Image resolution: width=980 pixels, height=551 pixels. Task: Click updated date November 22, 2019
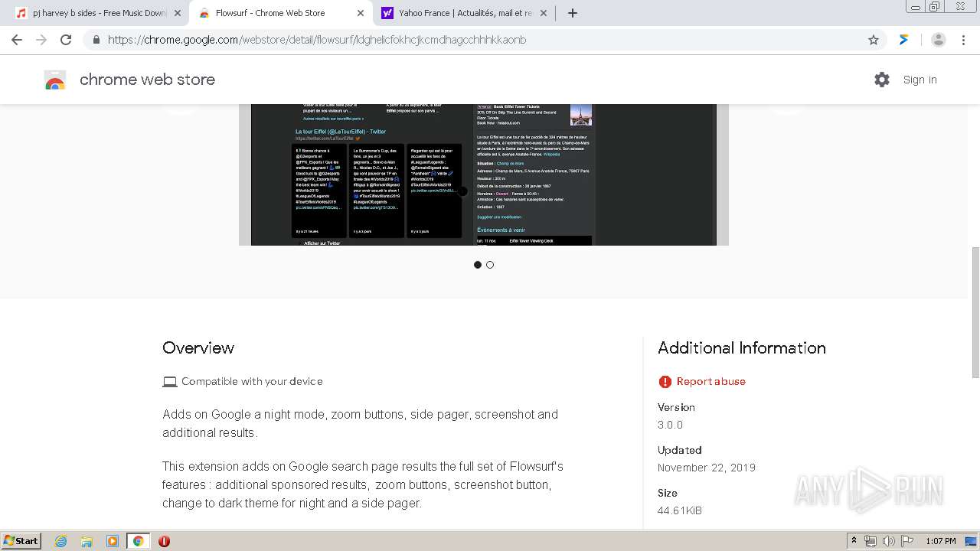point(707,468)
